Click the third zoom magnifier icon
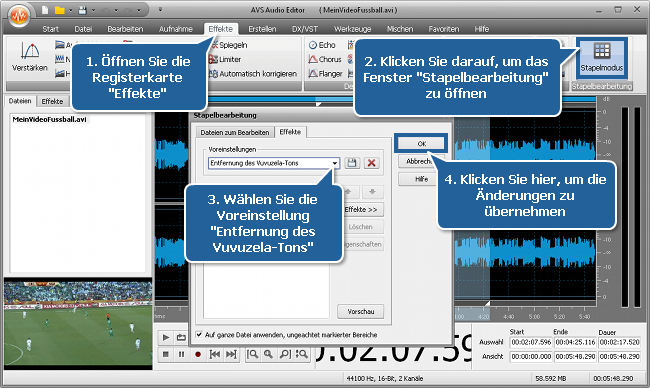 [285, 354]
